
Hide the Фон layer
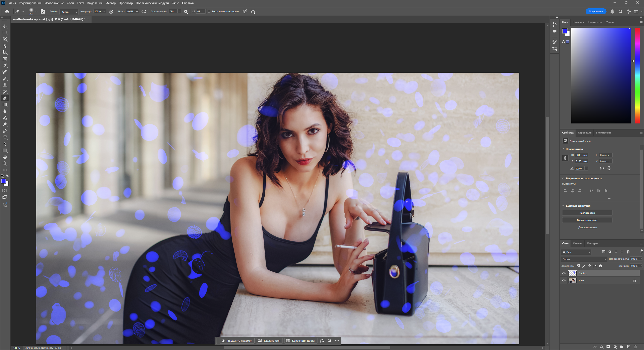point(564,280)
